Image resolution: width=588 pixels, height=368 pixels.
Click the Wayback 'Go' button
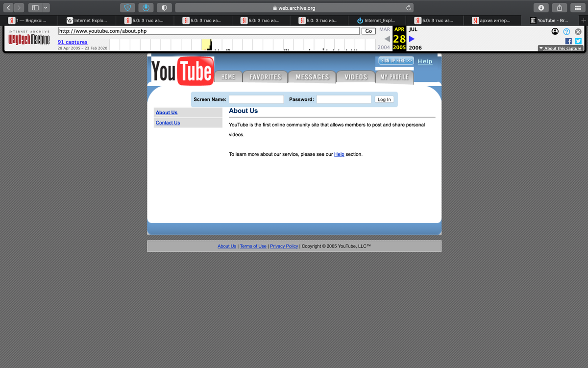[368, 31]
